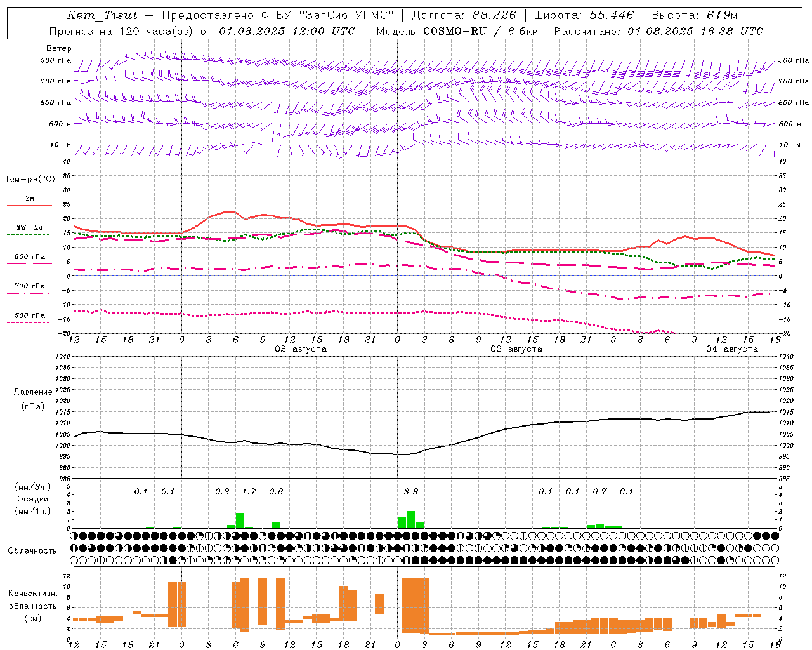Click the Модель COSMO-RU / 6.6км label
The height and width of the screenshot is (650, 812).
457,31
